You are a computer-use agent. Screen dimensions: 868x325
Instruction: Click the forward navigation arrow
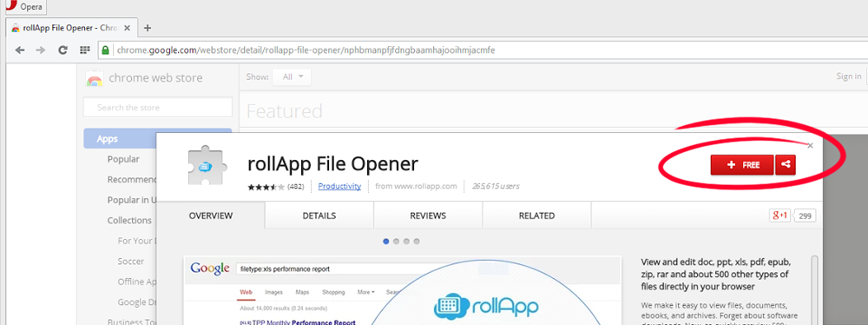coord(41,50)
